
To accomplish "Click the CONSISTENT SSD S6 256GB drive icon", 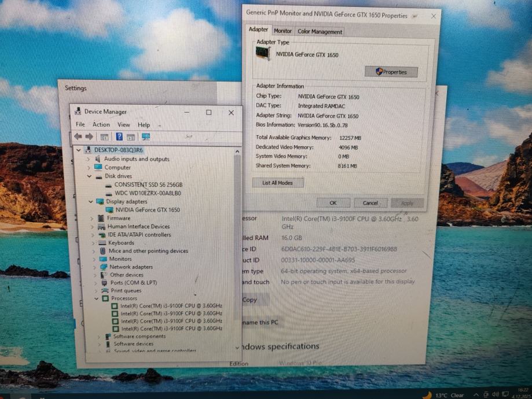I will pos(108,185).
